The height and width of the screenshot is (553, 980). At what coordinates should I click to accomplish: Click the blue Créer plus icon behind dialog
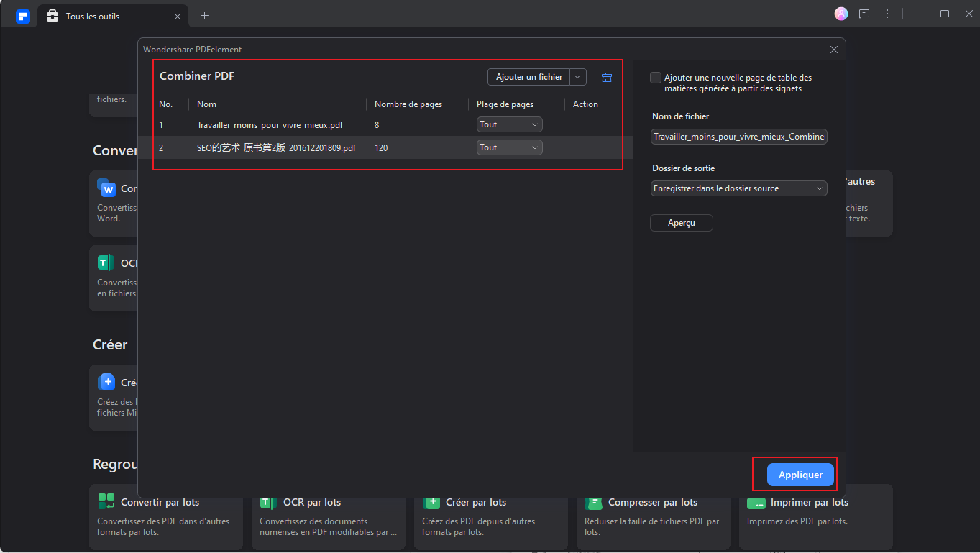[x=106, y=382]
